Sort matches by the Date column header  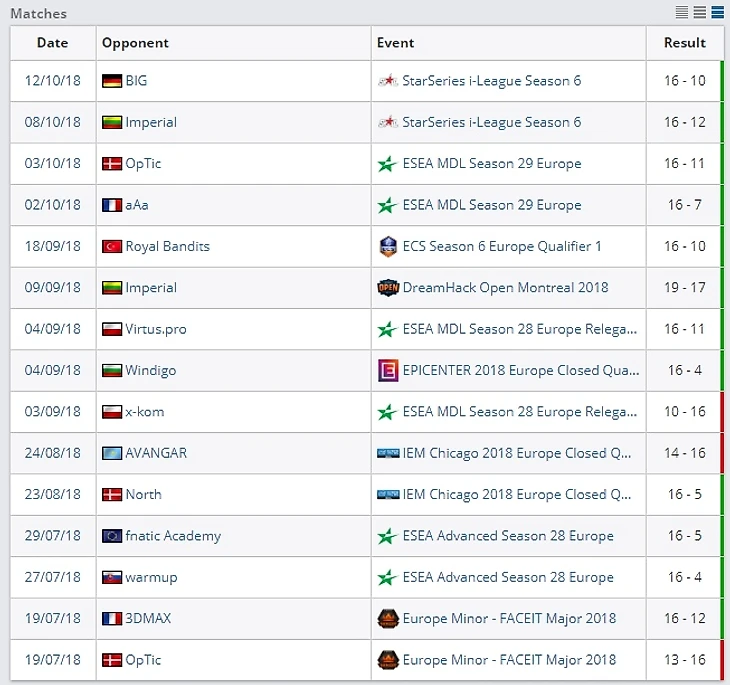pyautogui.click(x=52, y=43)
